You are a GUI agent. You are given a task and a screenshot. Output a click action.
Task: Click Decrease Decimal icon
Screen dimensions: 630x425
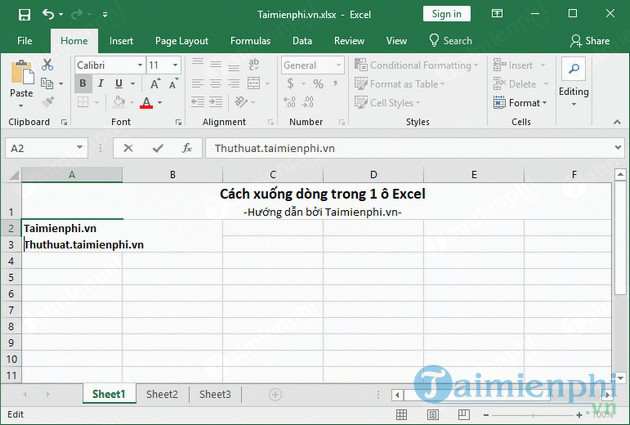pyautogui.click(x=309, y=102)
